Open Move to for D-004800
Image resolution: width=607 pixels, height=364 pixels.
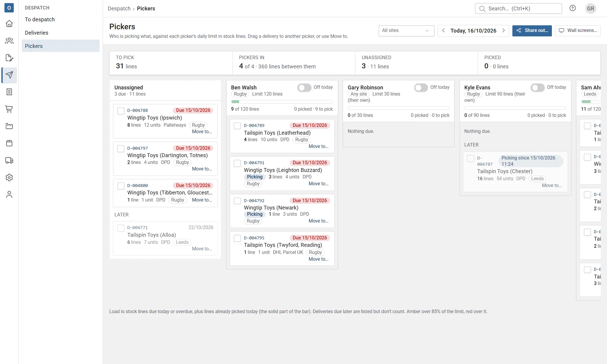pyautogui.click(x=202, y=200)
